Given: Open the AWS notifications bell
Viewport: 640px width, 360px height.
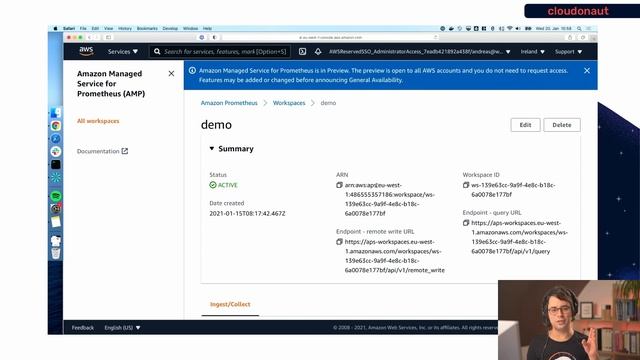Looking at the screenshot, I should click(x=318, y=51).
